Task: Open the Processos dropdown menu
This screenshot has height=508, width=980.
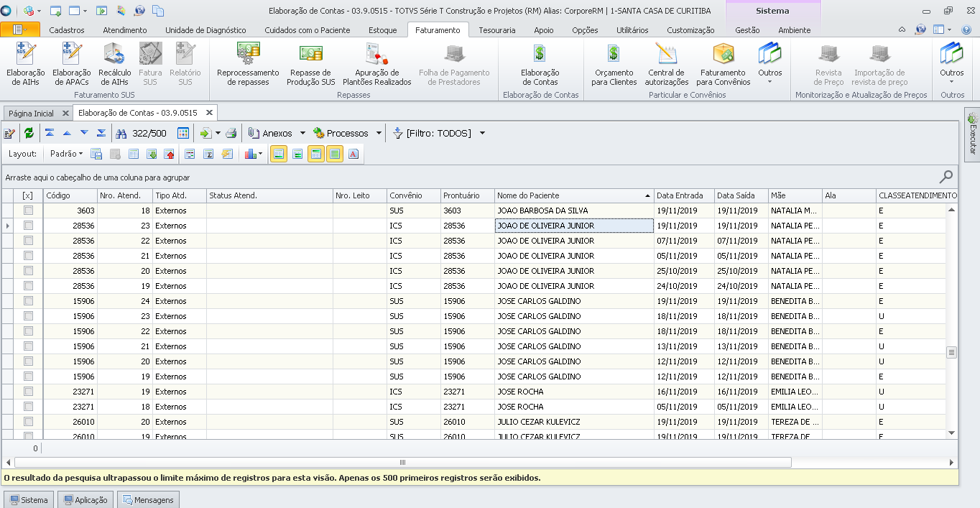Action: pos(379,133)
